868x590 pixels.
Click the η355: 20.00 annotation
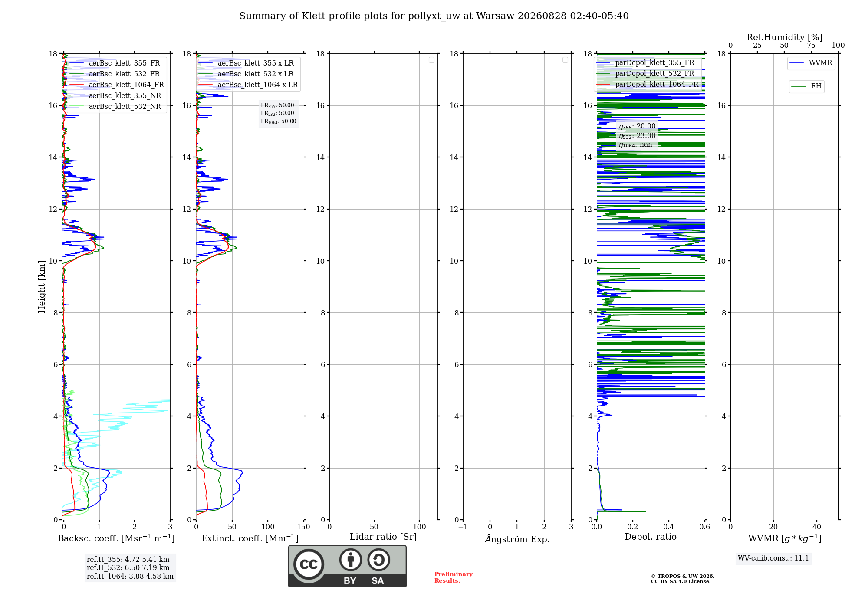[637, 126]
